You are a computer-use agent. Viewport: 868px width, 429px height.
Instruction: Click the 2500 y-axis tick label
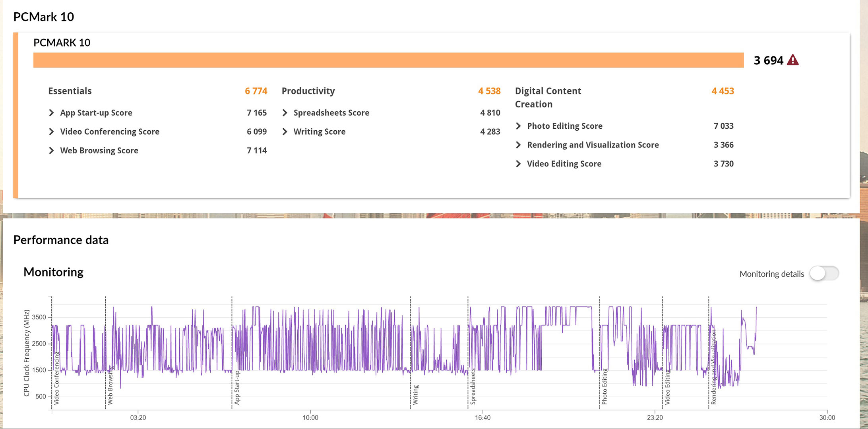point(39,344)
